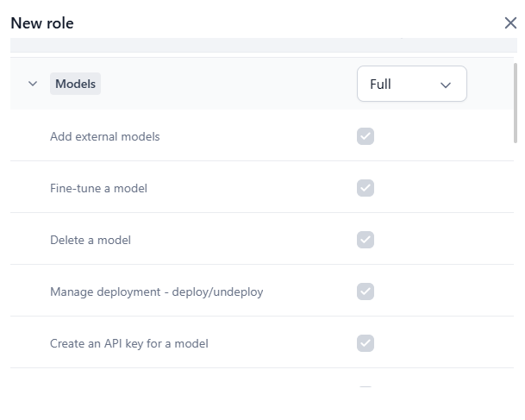Disable the Delete a model checkbox
The height and width of the screenshot is (420, 525).
pyautogui.click(x=366, y=240)
